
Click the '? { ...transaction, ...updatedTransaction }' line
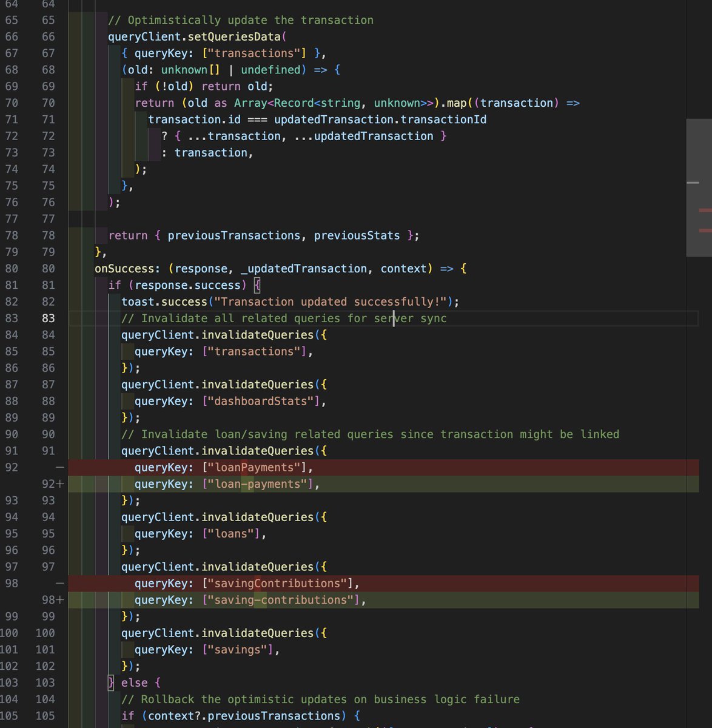click(304, 136)
